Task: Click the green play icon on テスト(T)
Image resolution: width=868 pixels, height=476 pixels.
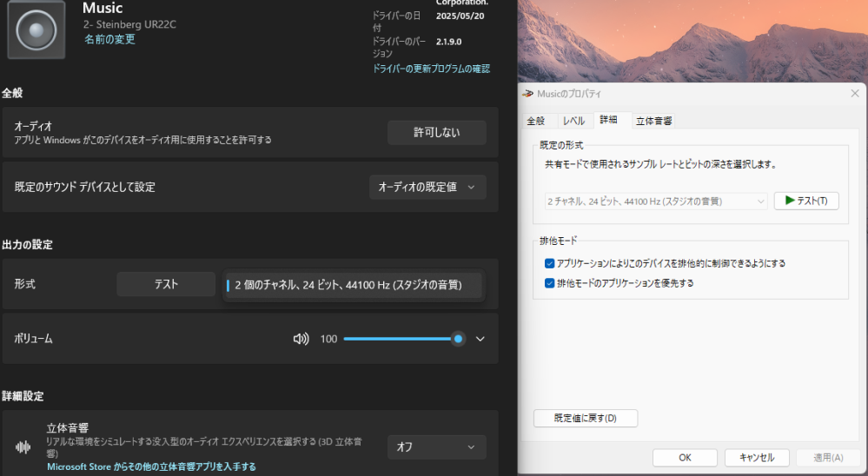Action: (x=790, y=201)
